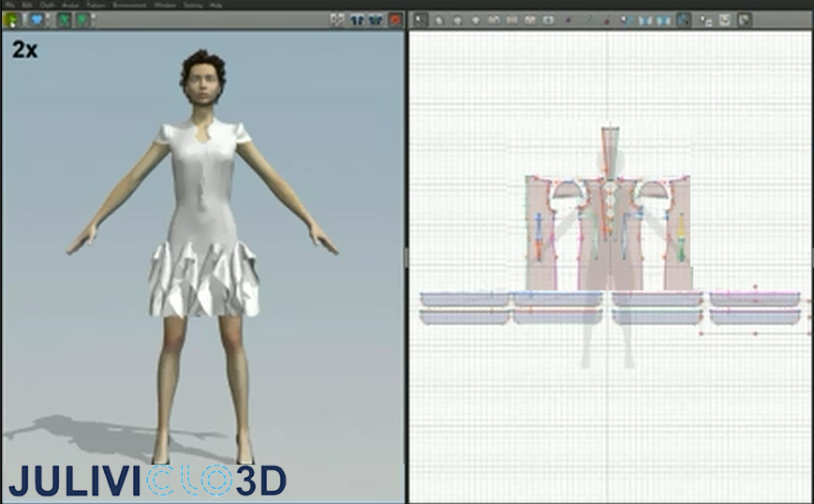This screenshot has width=814, height=504.
Task: Open the Window menu
Action: (165, 6)
